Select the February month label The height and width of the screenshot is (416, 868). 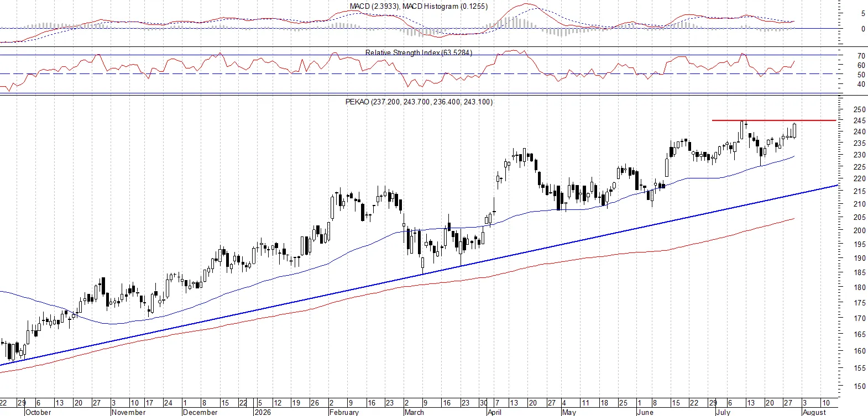click(x=344, y=412)
